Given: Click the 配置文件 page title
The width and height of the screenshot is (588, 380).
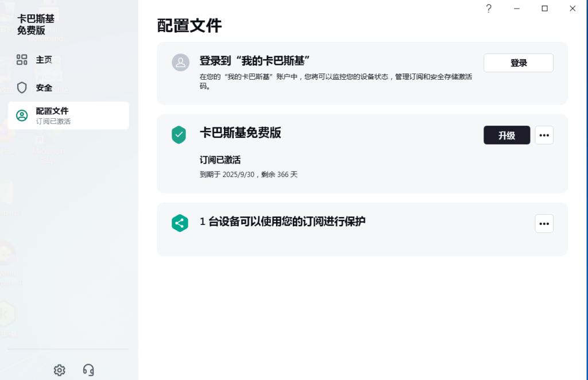Looking at the screenshot, I should pos(189,25).
